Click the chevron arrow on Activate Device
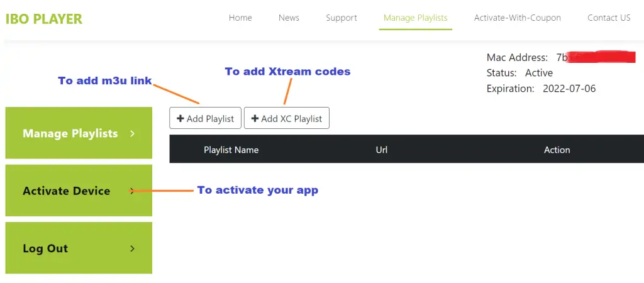 coord(132,191)
